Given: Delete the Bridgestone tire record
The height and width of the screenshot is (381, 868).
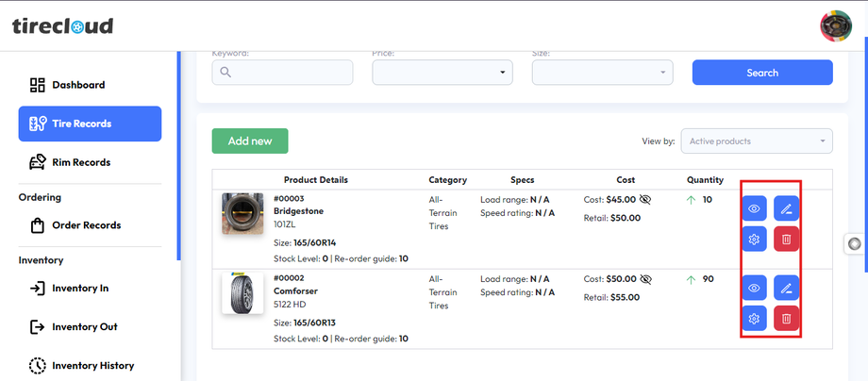Looking at the screenshot, I should click(x=786, y=240).
